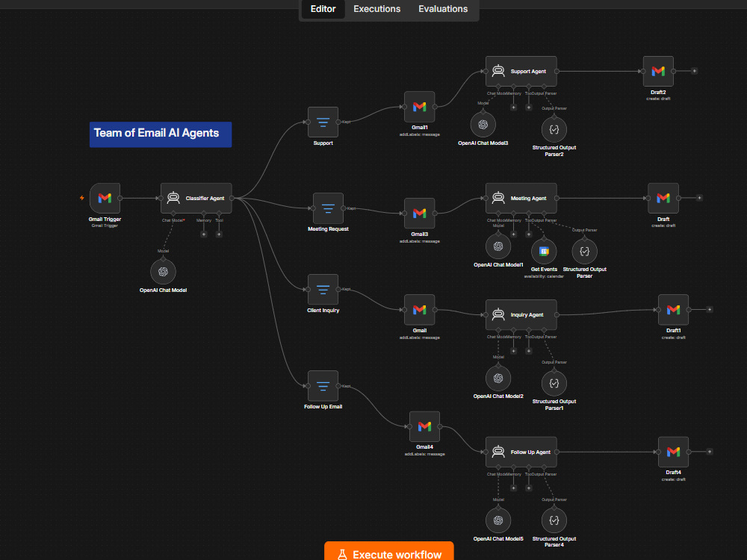The image size is (747, 560).
Task: Select the Draft create draft node
Action: point(663,198)
